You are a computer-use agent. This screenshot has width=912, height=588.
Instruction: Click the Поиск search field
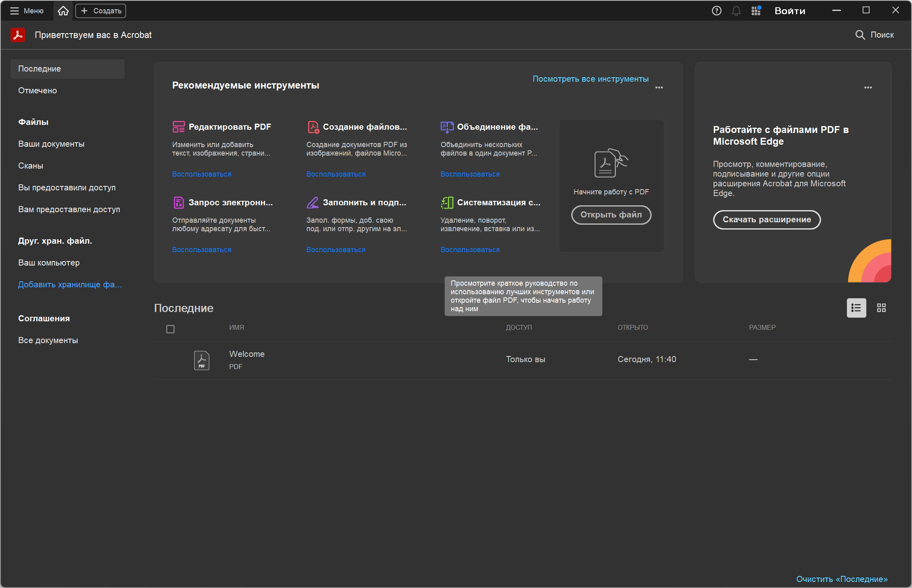pyautogui.click(x=874, y=35)
